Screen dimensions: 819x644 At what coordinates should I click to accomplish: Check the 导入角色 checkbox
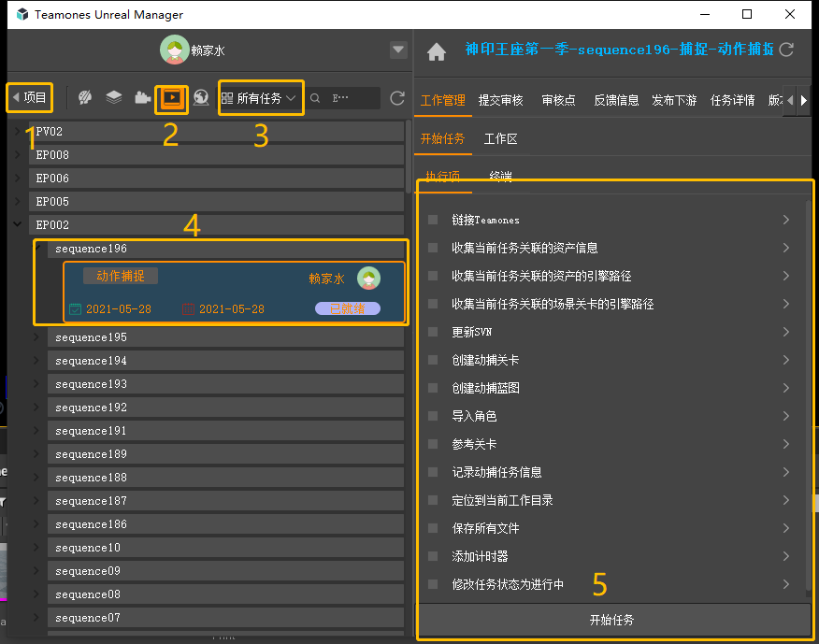[432, 416]
